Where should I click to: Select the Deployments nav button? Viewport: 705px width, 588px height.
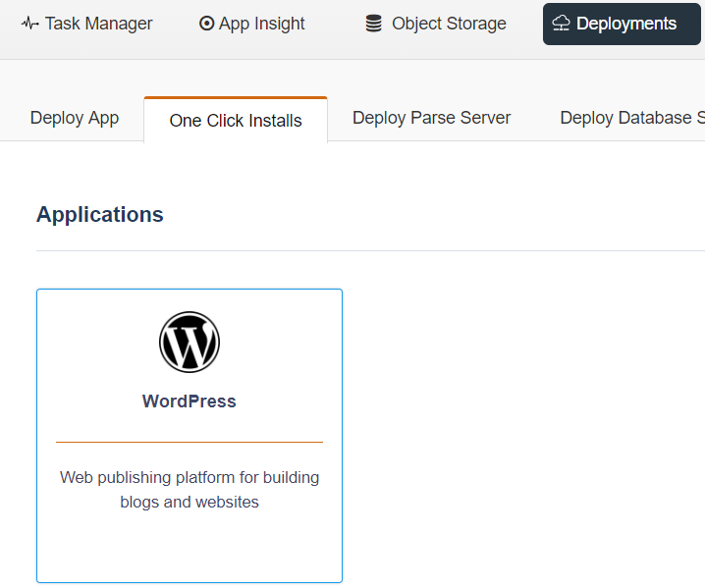pyautogui.click(x=622, y=24)
